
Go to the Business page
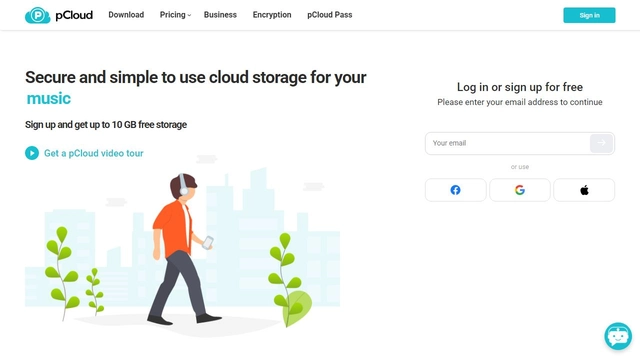point(220,15)
